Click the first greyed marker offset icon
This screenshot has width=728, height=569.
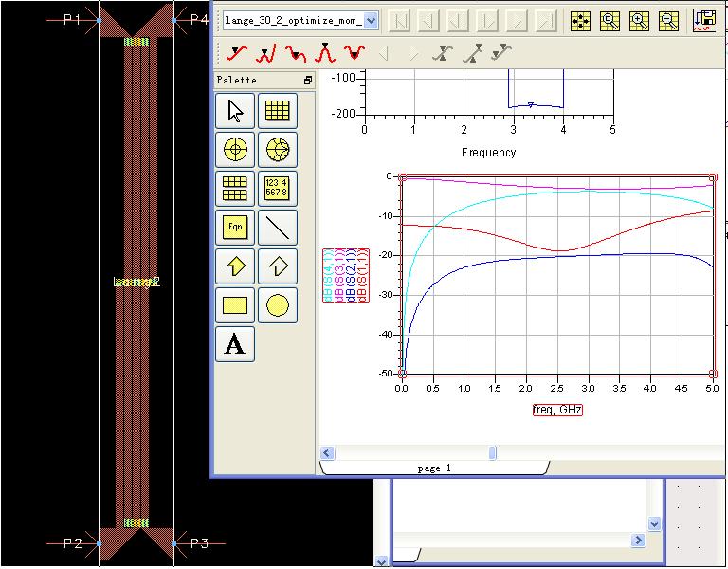pos(442,53)
